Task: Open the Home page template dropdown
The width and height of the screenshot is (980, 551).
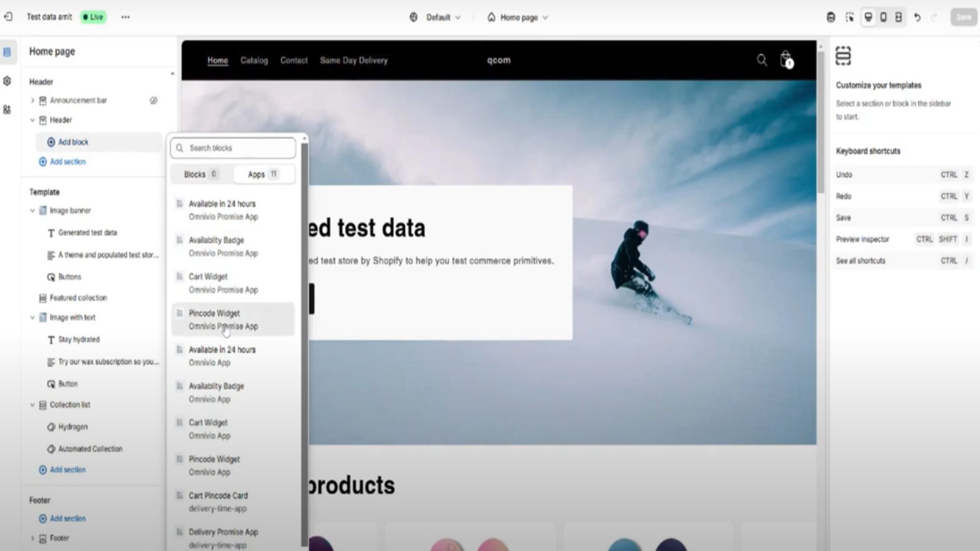Action: point(518,17)
